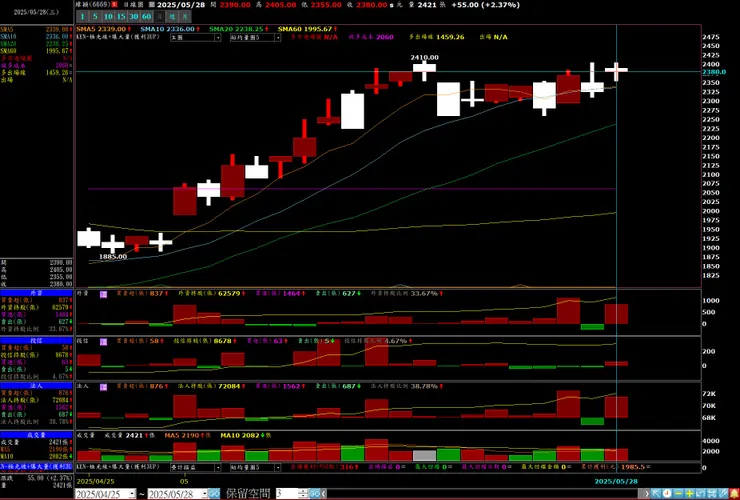Click the 2025/05/28 date marker below chart
The height and width of the screenshot is (500, 740).
pyautogui.click(x=616, y=481)
